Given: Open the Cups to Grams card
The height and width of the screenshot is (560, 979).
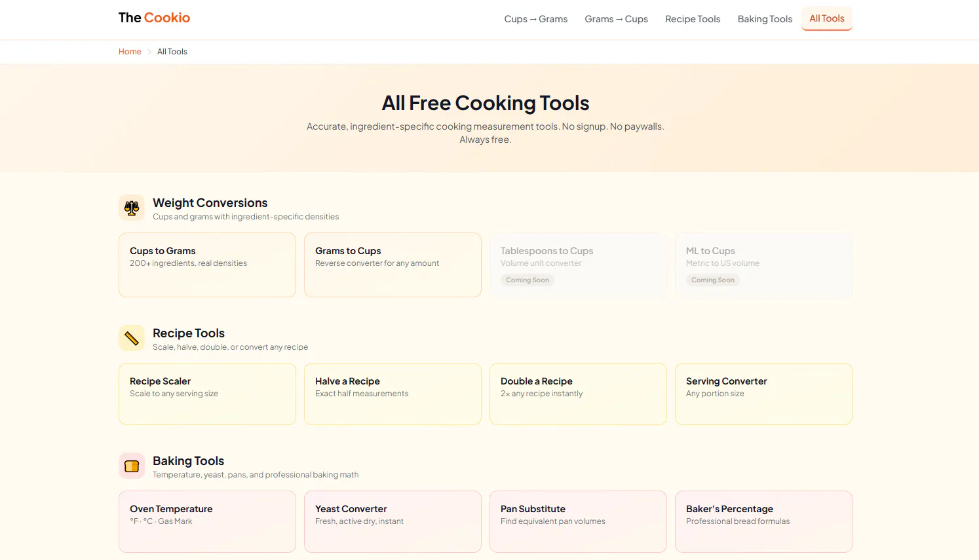Looking at the screenshot, I should [x=207, y=265].
